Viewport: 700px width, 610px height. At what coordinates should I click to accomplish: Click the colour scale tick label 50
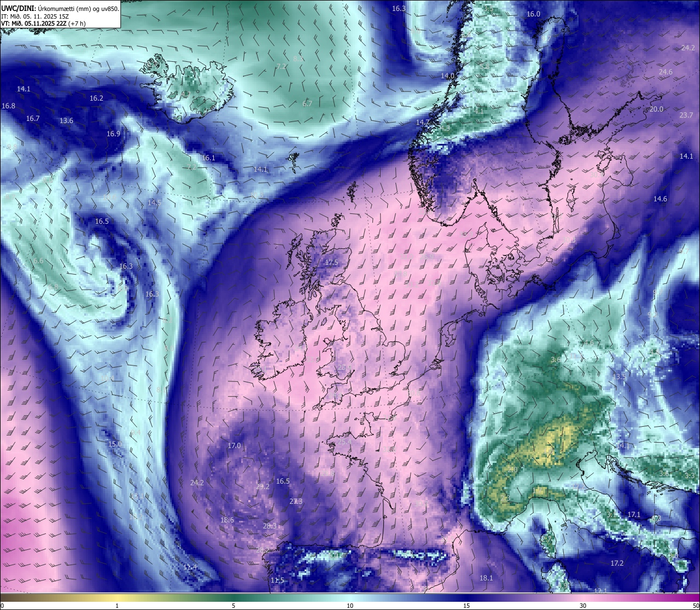click(696, 606)
